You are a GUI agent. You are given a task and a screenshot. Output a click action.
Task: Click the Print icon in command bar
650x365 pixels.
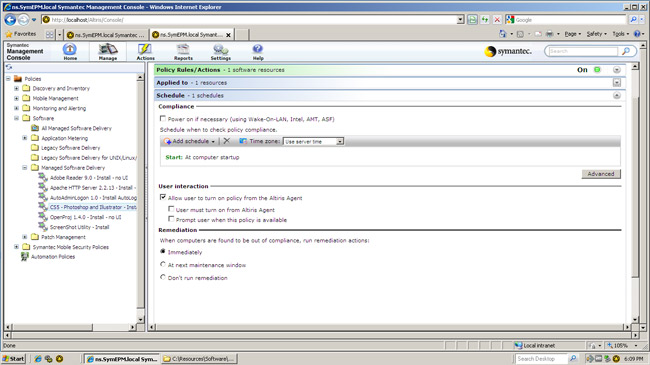(550, 34)
